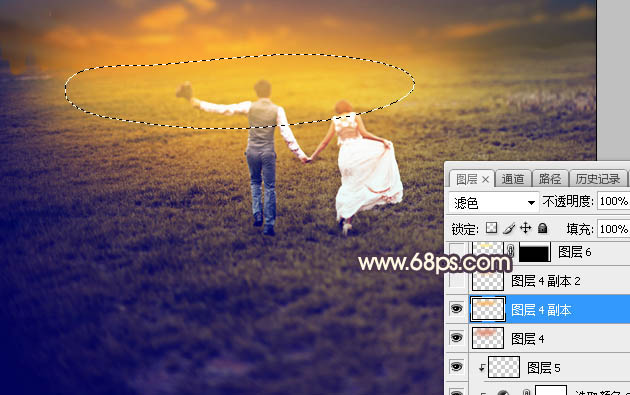This screenshot has width=630, height=395.
Task: Switch to the 通道 tab
Action: [513, 179]
